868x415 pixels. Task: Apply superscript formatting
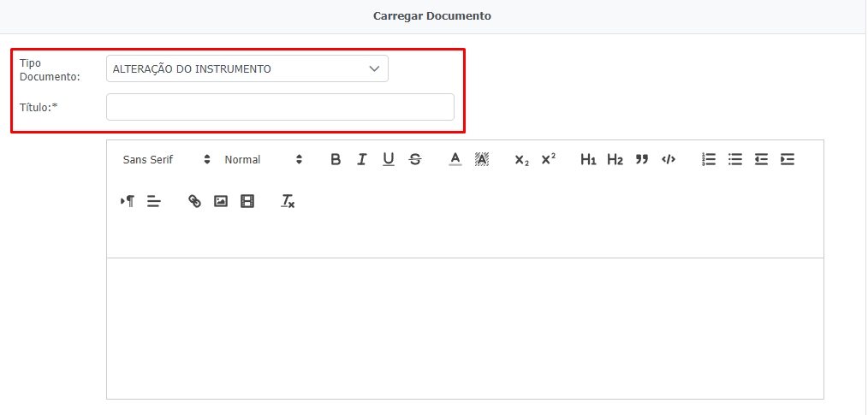(548, 159)
